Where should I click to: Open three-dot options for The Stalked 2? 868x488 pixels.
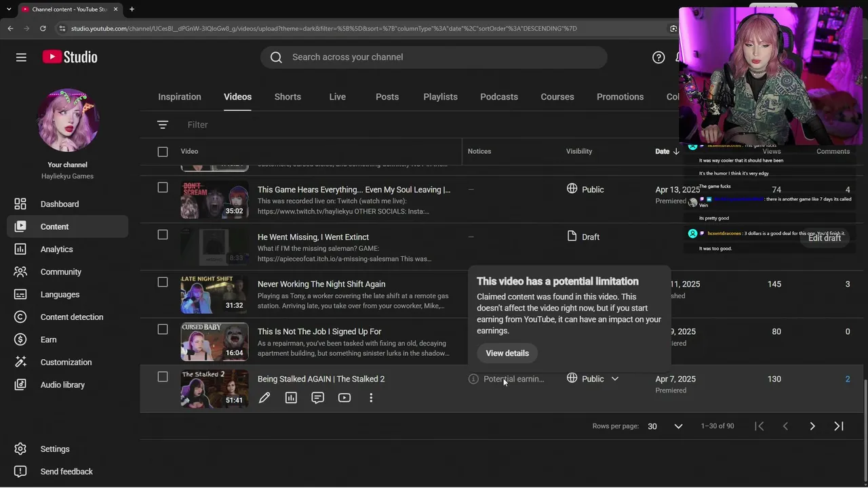(371, 398)
